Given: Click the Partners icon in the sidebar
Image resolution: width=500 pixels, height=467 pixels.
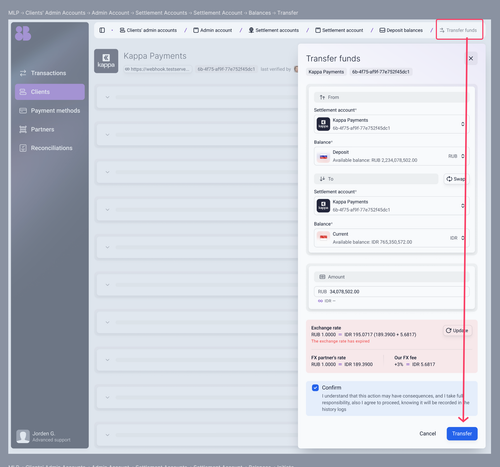Looking at the screenshot, I should click(x=23, y=129).
